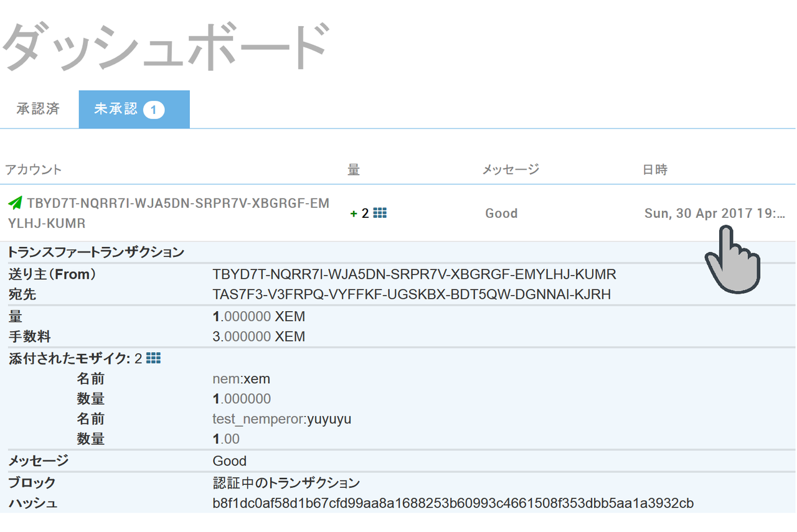Click the Good message in transaction row

pyautogui.click(x=501, y=213)
